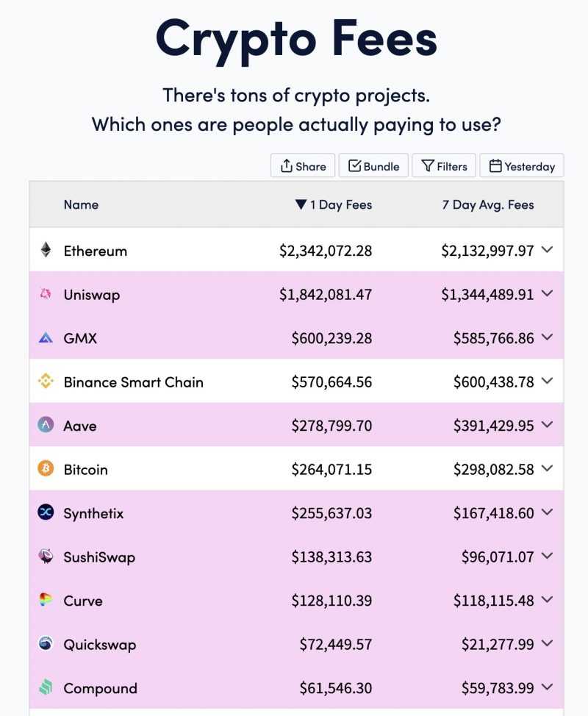Sort table by 7 Day Avg. Fees column

click(x=488, y=204)
